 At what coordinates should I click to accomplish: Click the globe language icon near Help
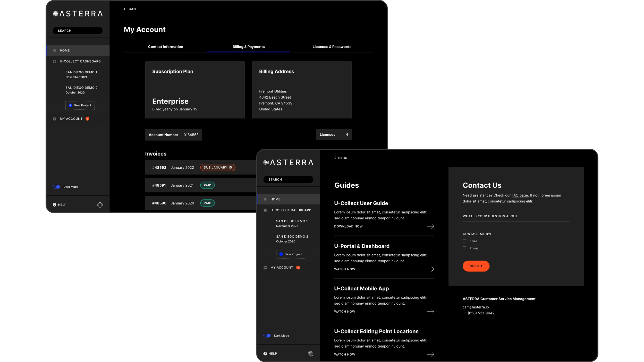click(x=100, y=204)
